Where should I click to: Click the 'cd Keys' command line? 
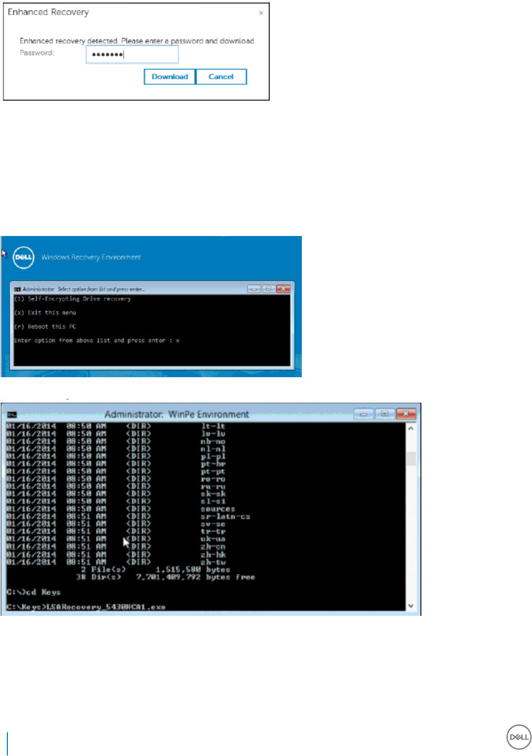tap(34, 593)
